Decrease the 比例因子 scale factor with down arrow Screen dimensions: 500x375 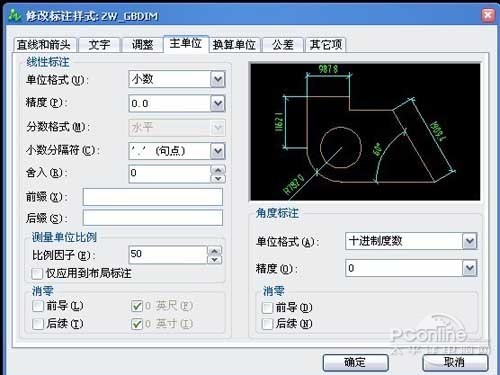[x=215, y=259]
